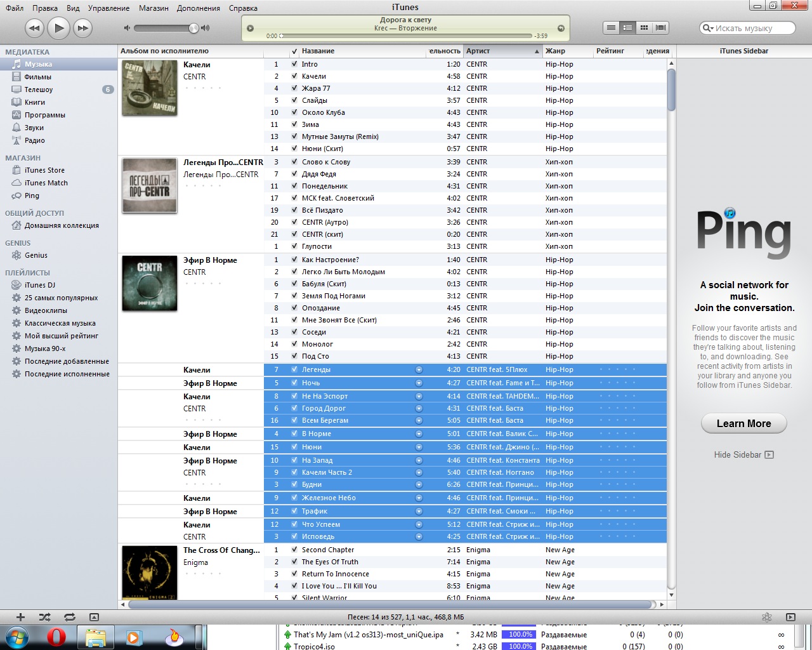Screen dimensions: 812x650
Task: Open the Windows Start menu
Action: tap(16, 637)
